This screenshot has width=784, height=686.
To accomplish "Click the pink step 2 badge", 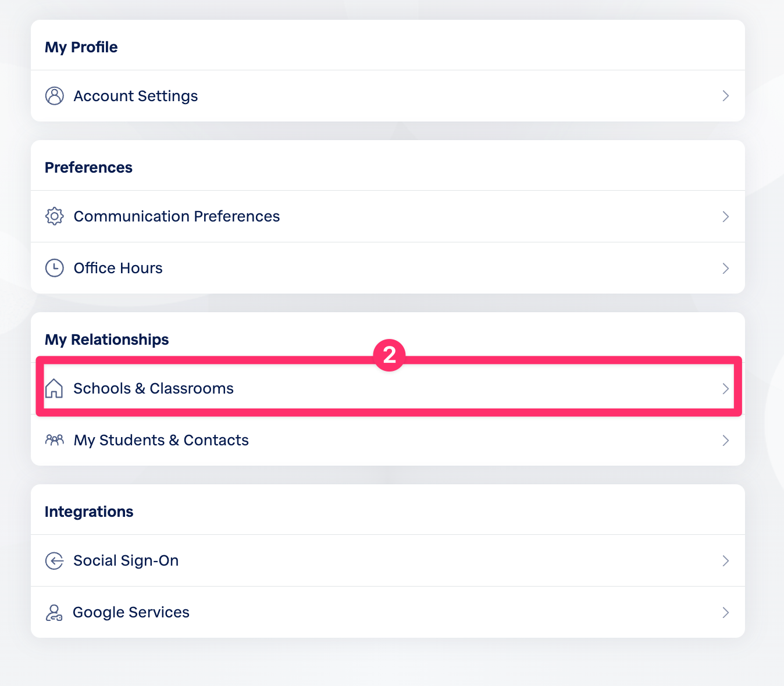I will click(x=390, y=355).
